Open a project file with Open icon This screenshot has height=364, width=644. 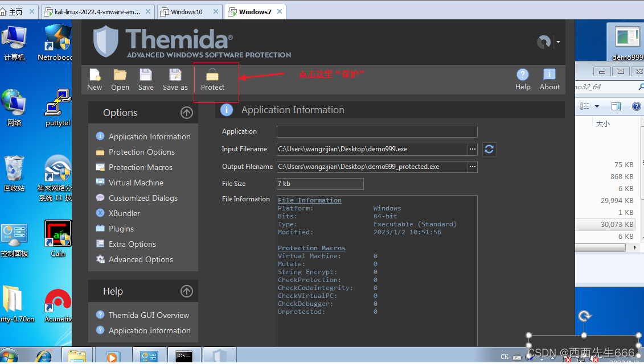point(120,80)
